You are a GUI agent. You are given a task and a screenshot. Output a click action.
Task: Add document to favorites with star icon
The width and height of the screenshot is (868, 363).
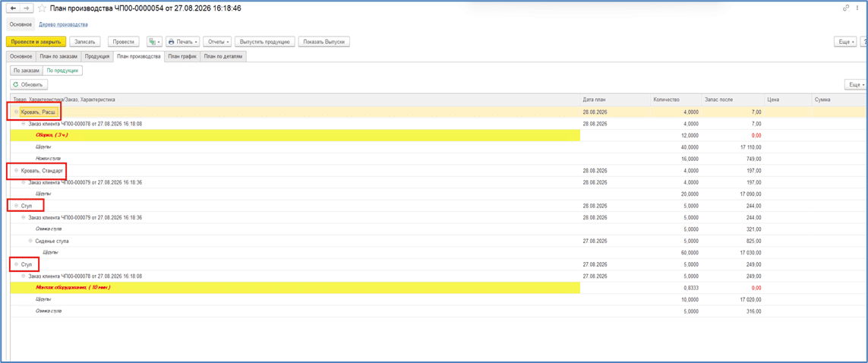point(42,9)
